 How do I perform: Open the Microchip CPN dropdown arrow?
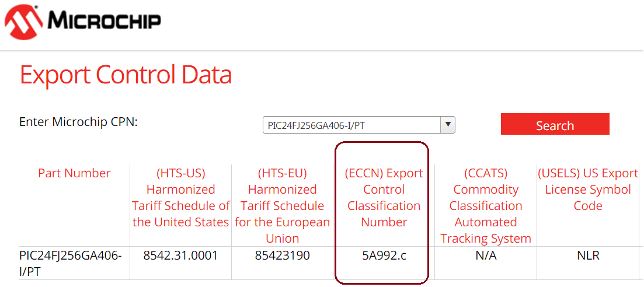tap(448, 125)
